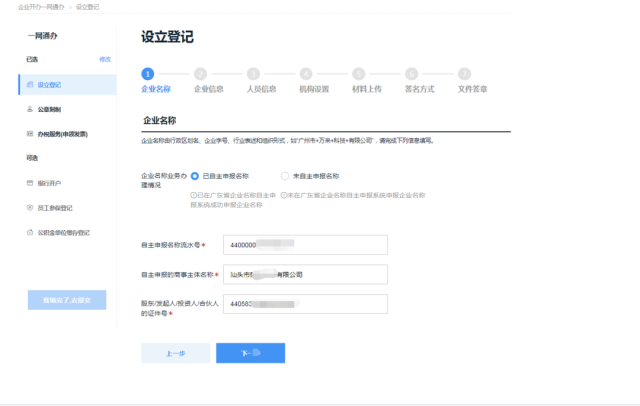Click the 上一步 button
The width and height of the screenshot is (640, 406).
pos(176,353)
